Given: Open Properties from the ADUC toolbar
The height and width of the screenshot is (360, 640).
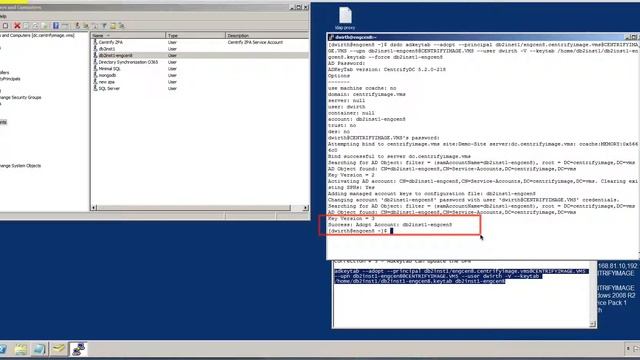Looking at the screenshot, I should (26, 26).
